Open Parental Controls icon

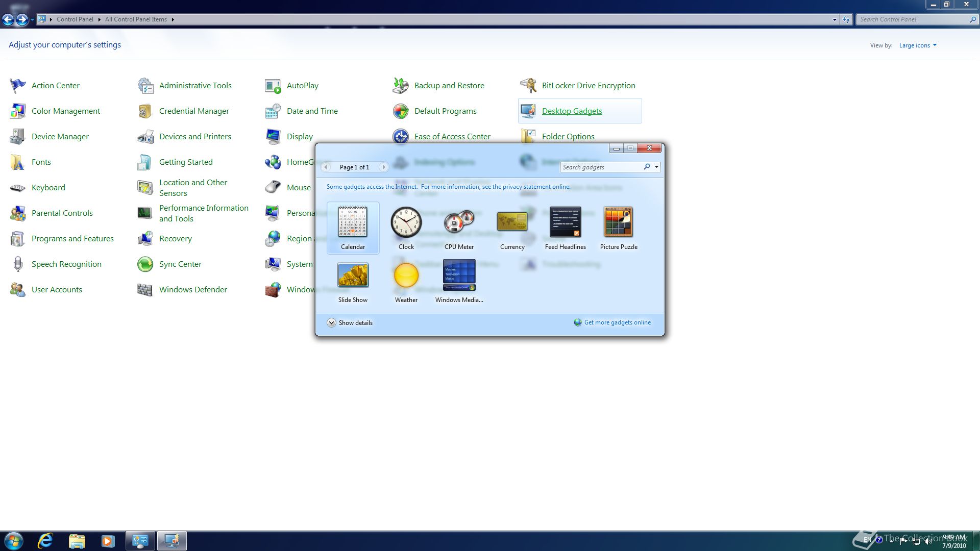[18, 213]
